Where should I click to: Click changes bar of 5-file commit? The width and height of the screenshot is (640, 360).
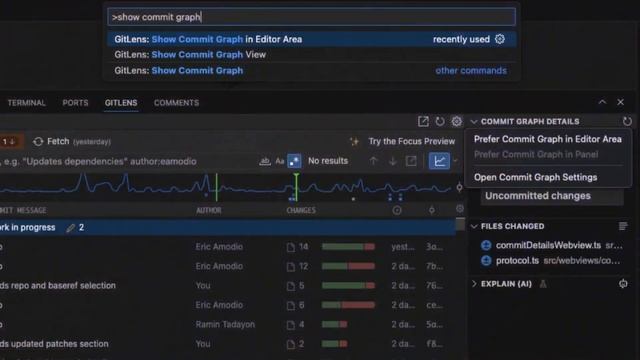[x=348, y=286]
